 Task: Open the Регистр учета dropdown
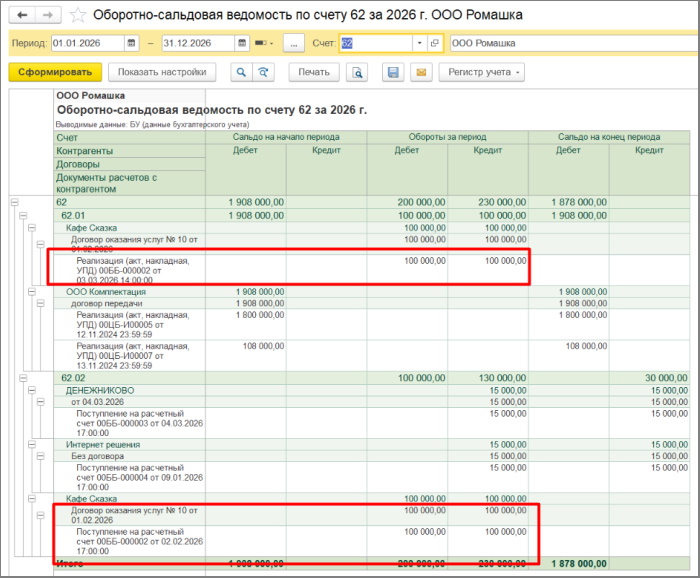(x=485, y=72)
